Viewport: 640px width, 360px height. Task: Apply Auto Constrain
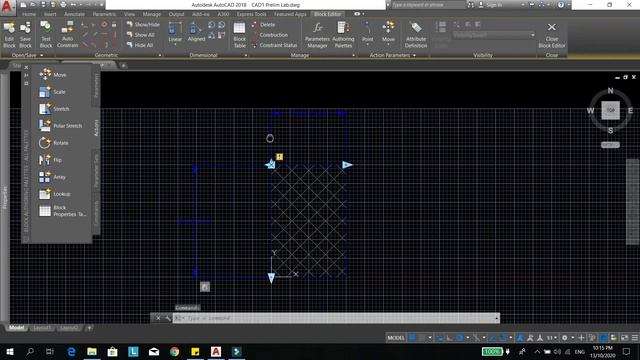(67, 34)
